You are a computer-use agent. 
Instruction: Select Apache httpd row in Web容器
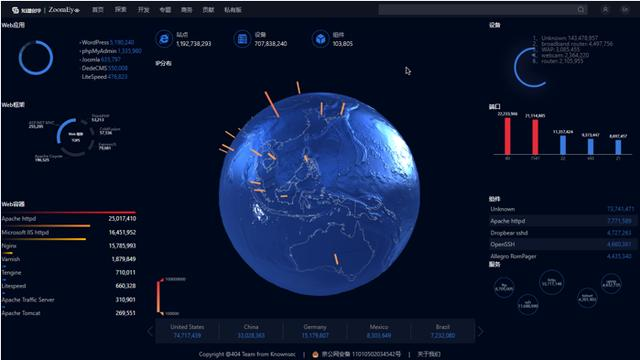[x=69, y=218]
